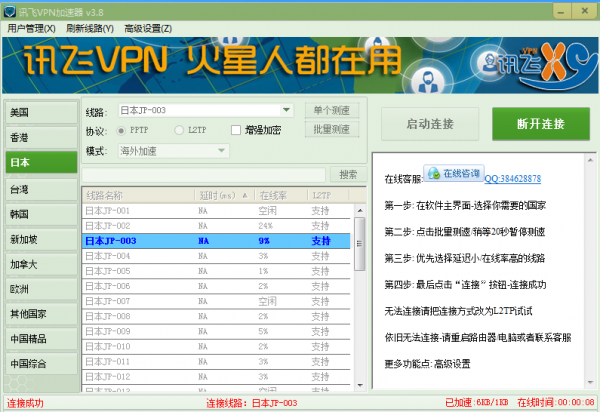Select the 欧洲 country tab
The image size is (600, 412).
41,289
